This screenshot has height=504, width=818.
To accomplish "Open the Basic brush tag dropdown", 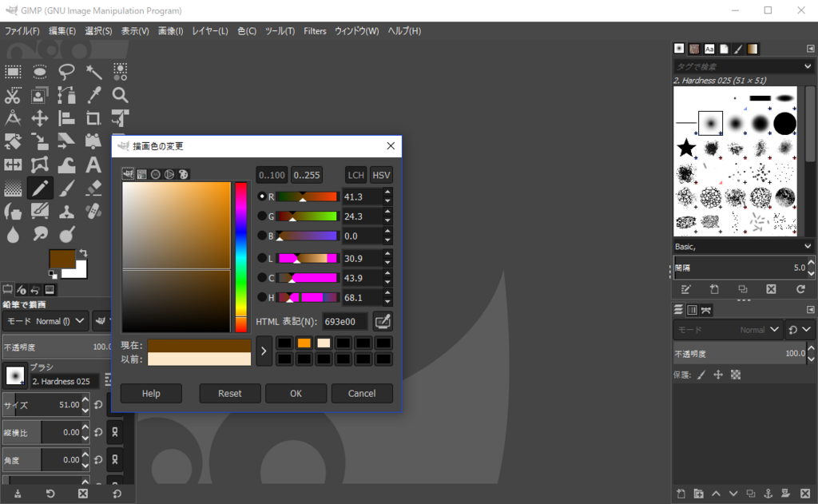I will tap(744, 246).
